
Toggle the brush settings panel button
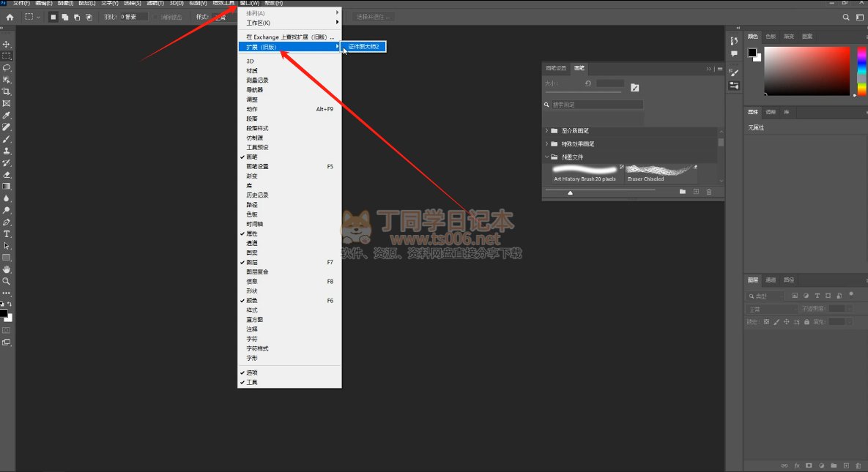(635, 87)
